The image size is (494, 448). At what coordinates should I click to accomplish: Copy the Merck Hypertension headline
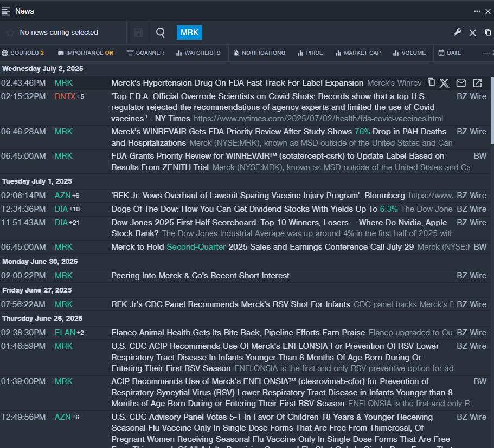coord(431,82)
